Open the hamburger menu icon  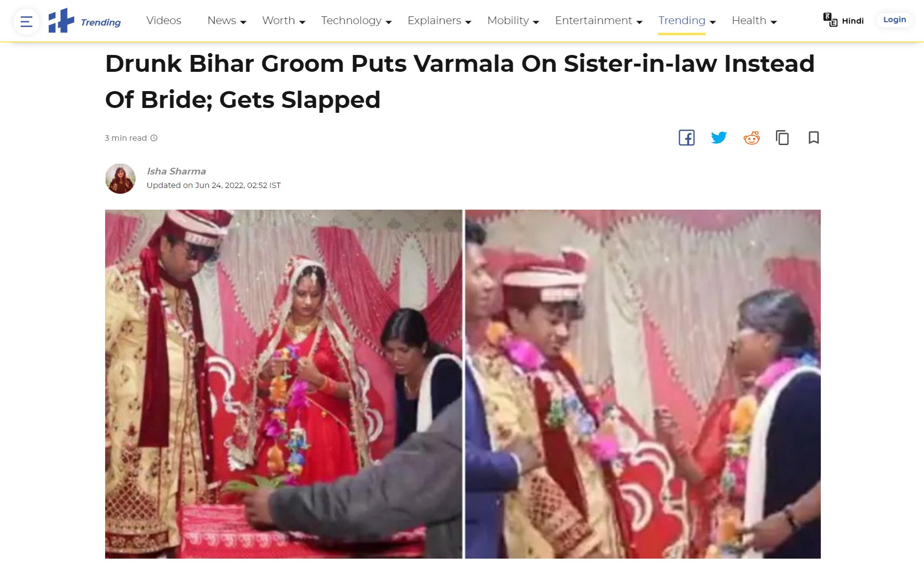(26, 22)
